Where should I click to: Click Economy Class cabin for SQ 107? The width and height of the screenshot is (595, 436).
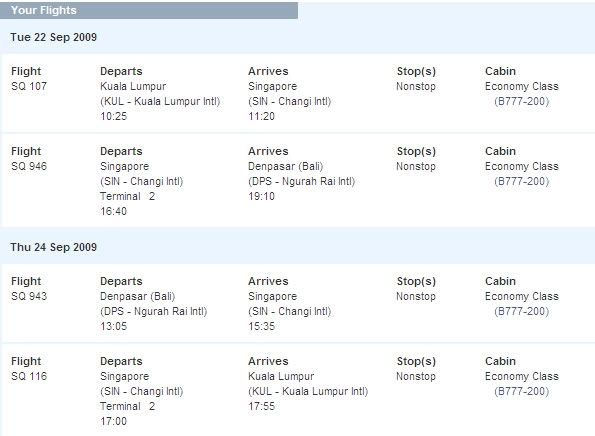522,86
